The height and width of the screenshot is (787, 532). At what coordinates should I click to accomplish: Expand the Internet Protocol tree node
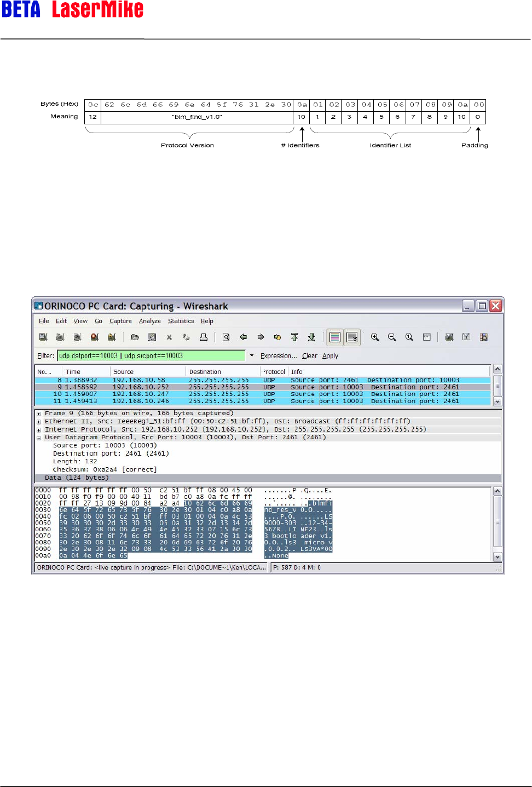pyautogui.click(x=39, y=430)
